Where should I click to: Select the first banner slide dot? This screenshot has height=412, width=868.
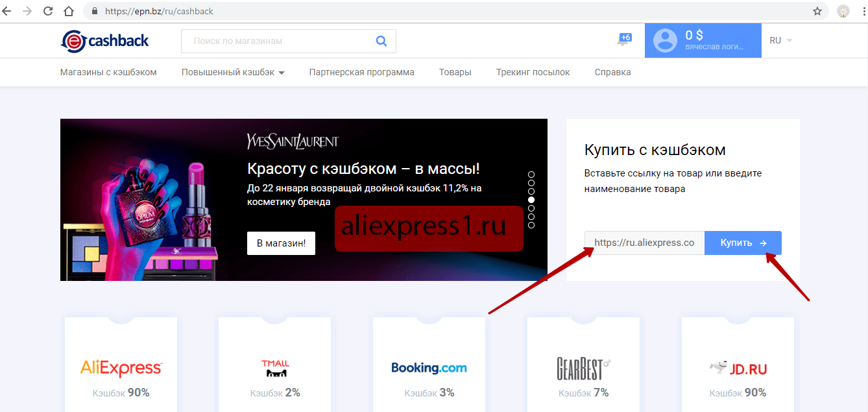point(531,175)
